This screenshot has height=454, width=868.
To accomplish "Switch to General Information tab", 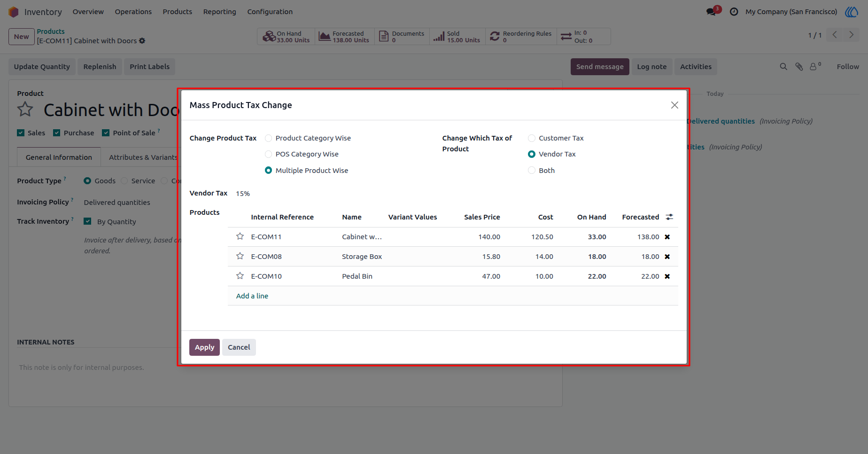I will tap(59, 157).
